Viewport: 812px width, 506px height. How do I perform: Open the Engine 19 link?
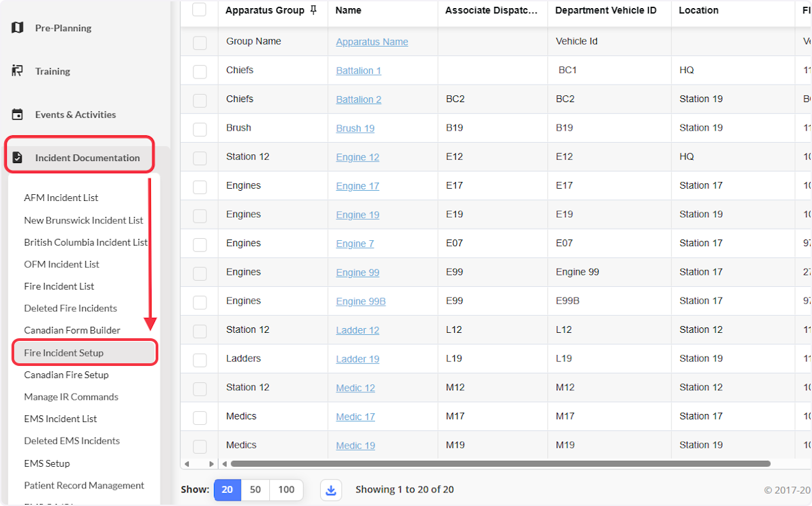(x=357, y=215)
